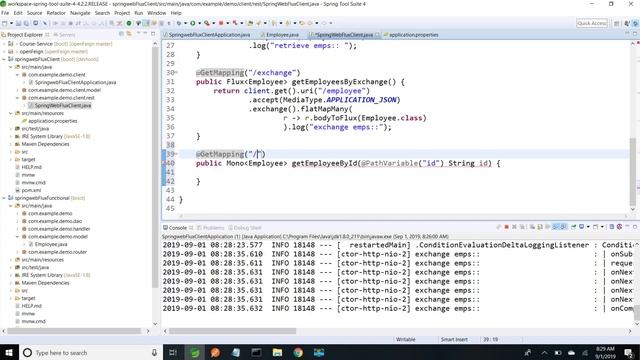Click the editor vertical scrollbar
The height and width of the screenshot is (360, 640).
click(633, 171)
